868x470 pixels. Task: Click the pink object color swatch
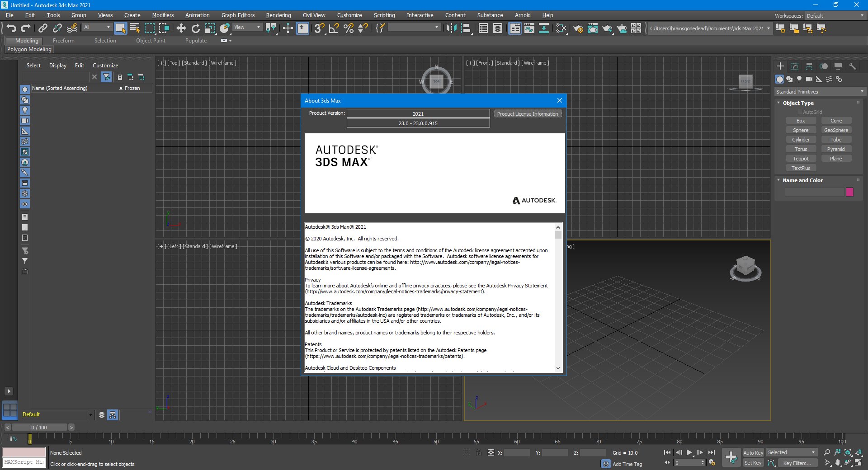tap(849, 192)
